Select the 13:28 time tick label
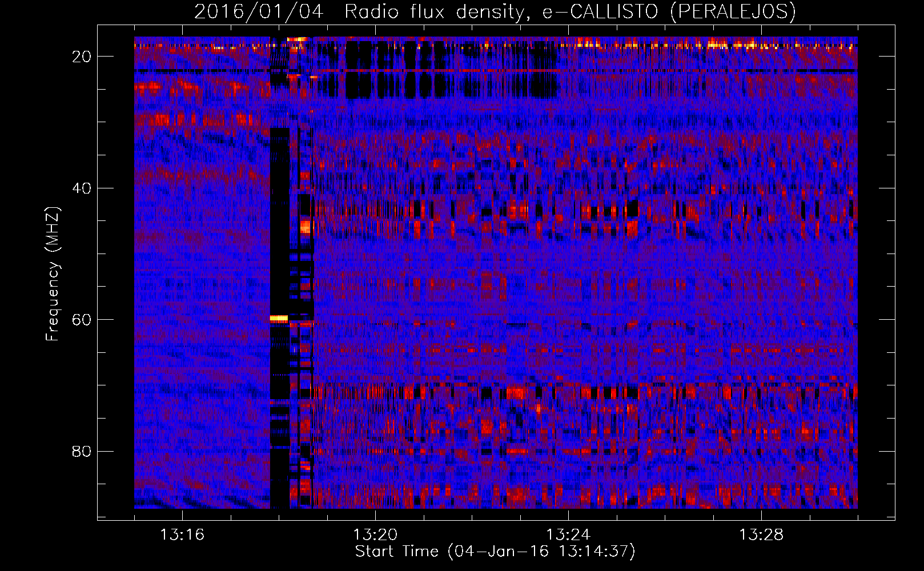Image resolution: width=924 pixels, height=571 pixels. tap(761, 534)
